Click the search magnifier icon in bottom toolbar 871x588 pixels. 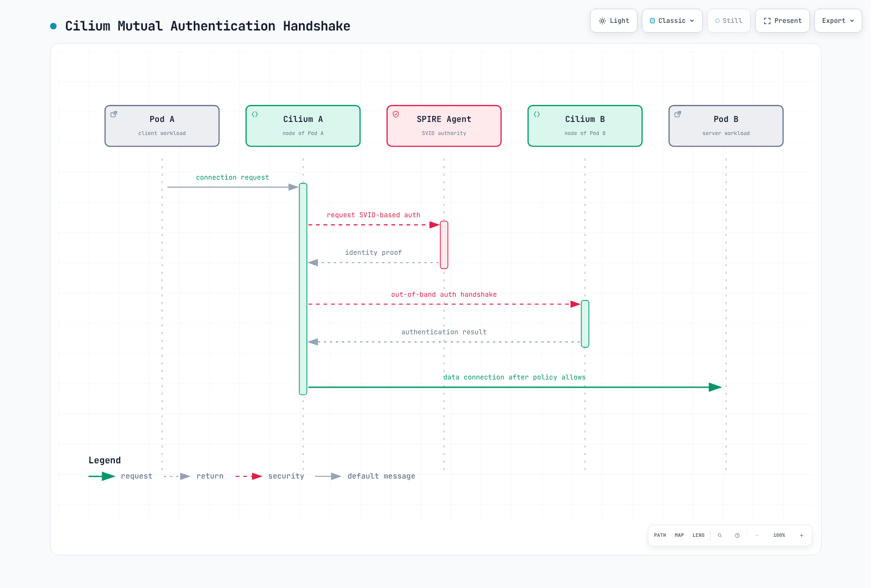[720, 535]
